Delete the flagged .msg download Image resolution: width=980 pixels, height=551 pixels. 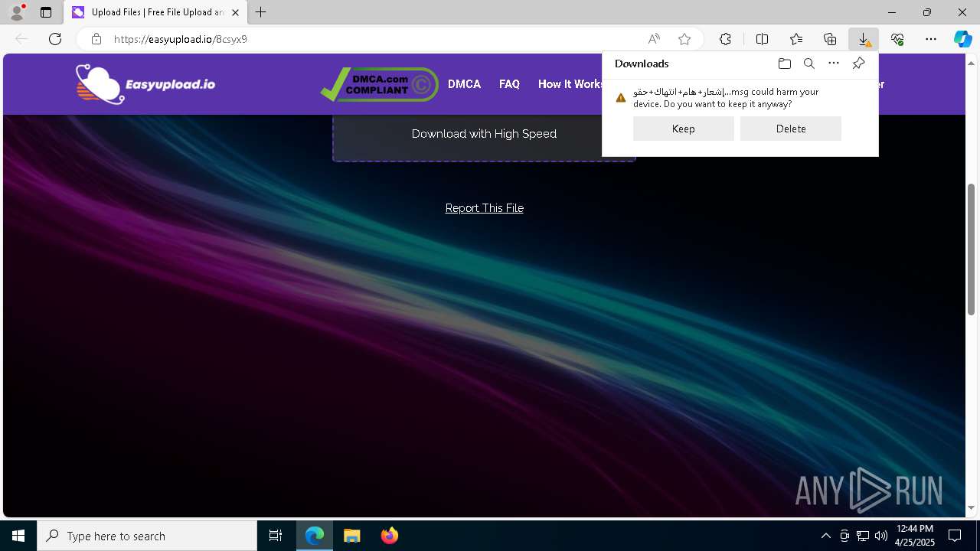click(791, 129)
